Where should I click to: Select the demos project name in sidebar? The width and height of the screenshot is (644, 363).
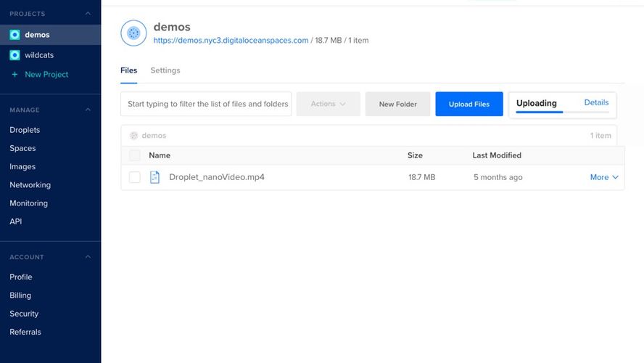[37, 35]
